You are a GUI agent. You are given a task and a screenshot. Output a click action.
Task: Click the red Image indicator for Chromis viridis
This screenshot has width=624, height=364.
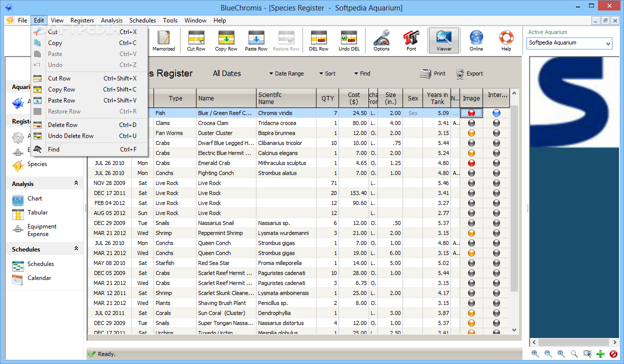(471, 113)
